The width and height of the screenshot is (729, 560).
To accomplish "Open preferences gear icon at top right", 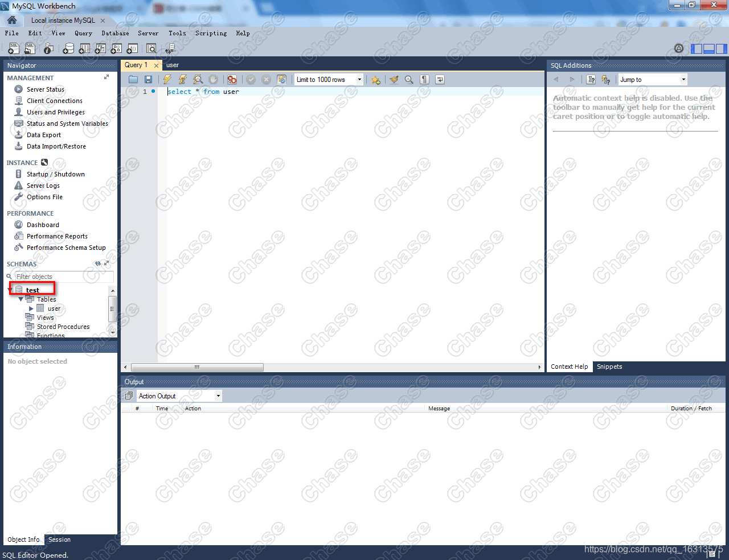I will [678, 48].
